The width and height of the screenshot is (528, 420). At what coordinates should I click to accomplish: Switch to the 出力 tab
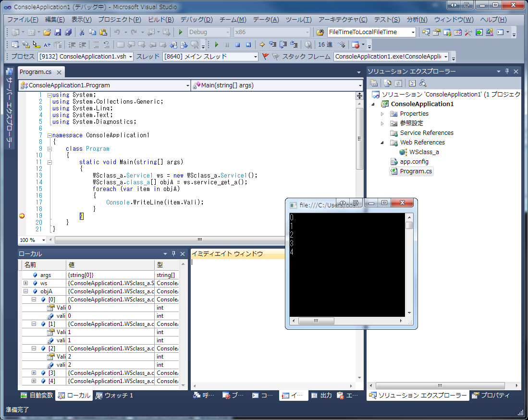(322, 396)
